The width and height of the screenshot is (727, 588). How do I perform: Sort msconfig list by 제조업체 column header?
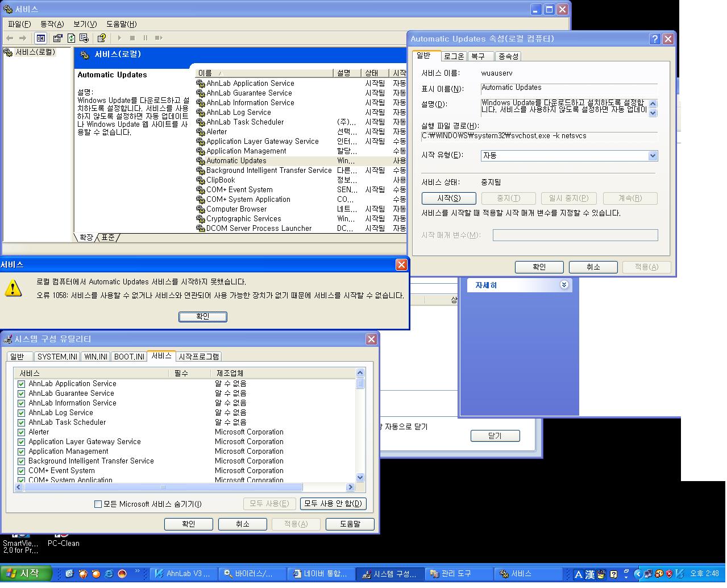click(284, 373)
